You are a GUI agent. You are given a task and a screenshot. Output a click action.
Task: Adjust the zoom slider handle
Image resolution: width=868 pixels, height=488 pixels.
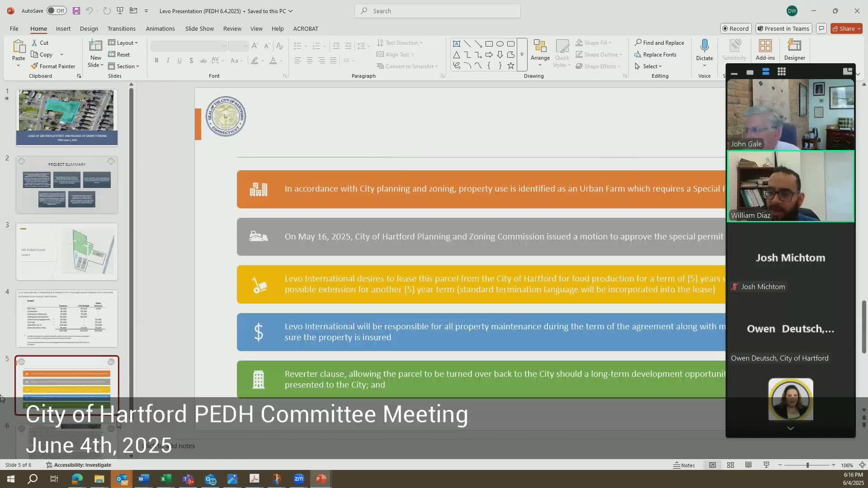click(807, 465)
